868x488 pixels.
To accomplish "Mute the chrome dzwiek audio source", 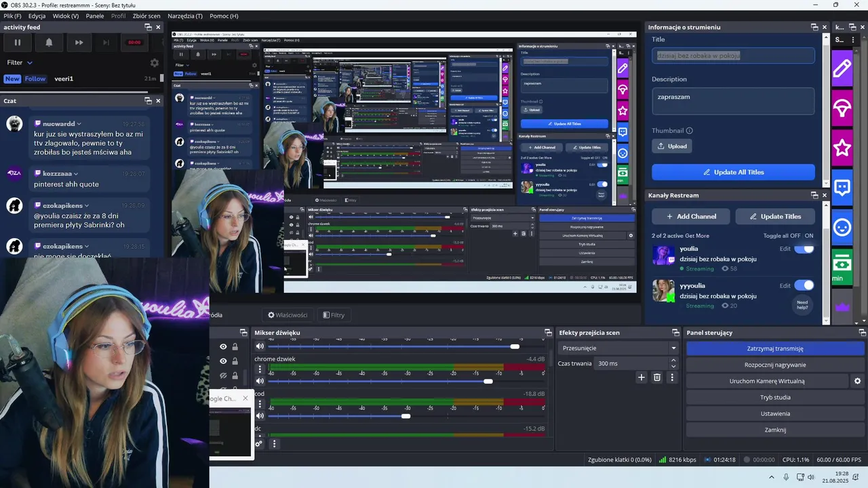I will coord(260,381).
